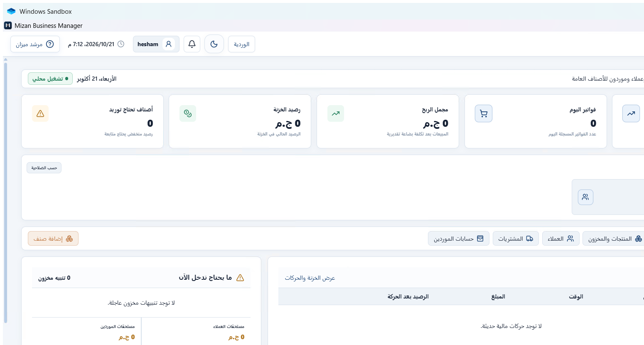
Task: Click the cart icon on فواتير اليوم card
Action: (484, 113)
